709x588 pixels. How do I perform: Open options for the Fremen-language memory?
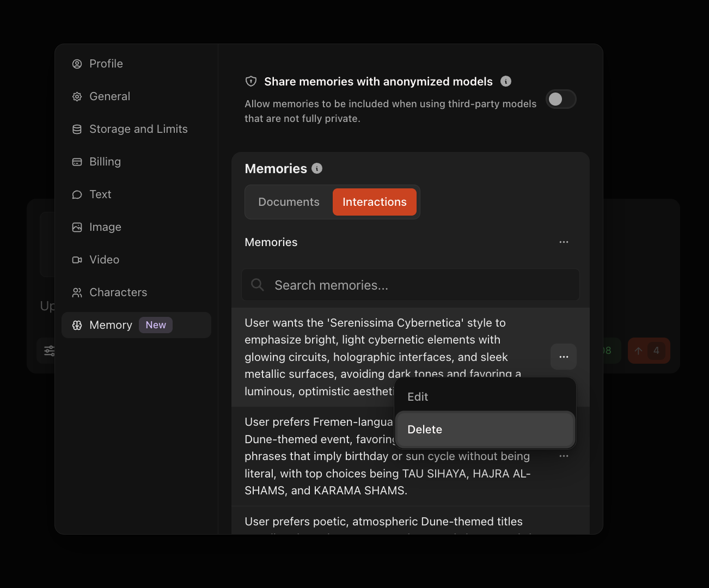(x=564, y=456)
